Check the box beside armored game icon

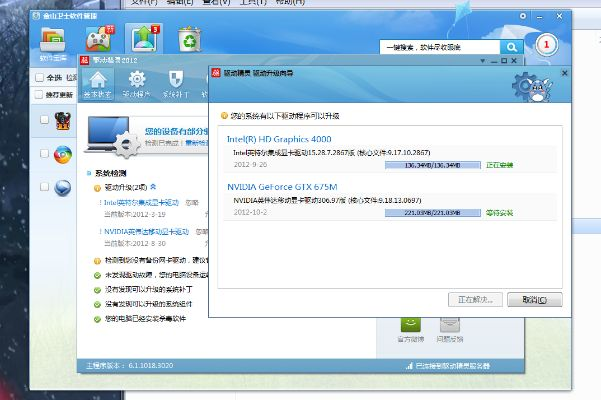[x=44, y=120]
